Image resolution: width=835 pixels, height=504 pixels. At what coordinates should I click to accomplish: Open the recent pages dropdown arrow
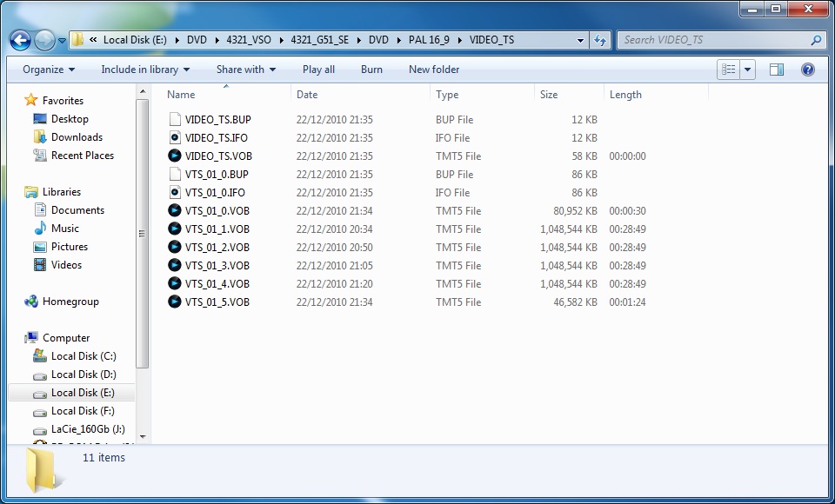coord(62,41)
